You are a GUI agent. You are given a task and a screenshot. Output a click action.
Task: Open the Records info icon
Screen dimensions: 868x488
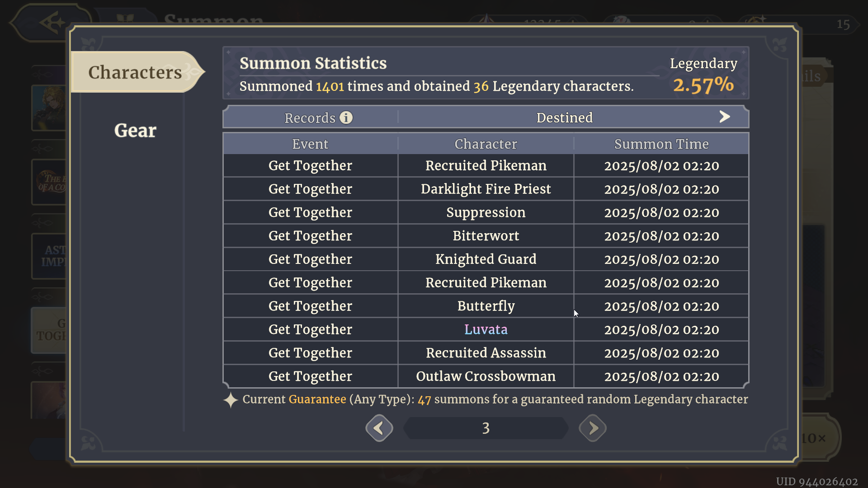tap(346, 118)
